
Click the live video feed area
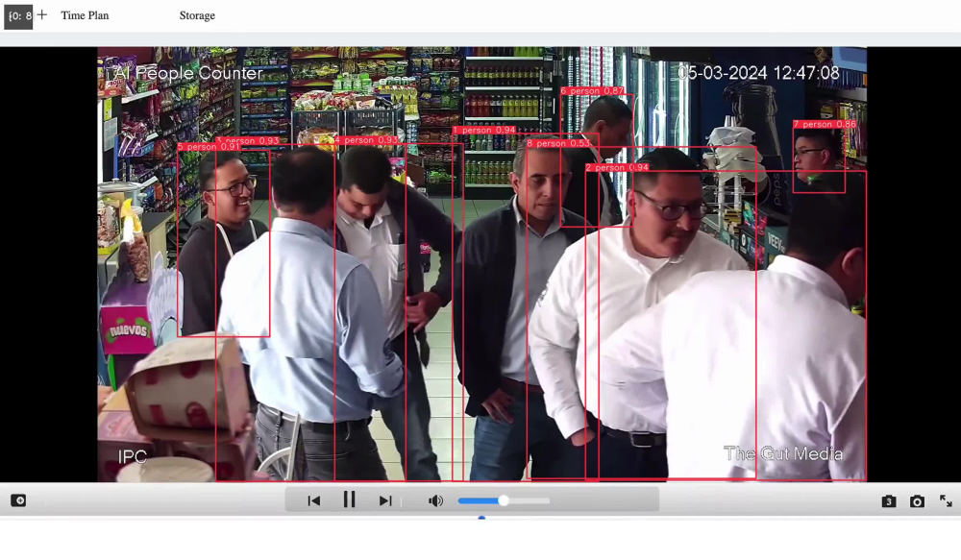pos(481,264)
